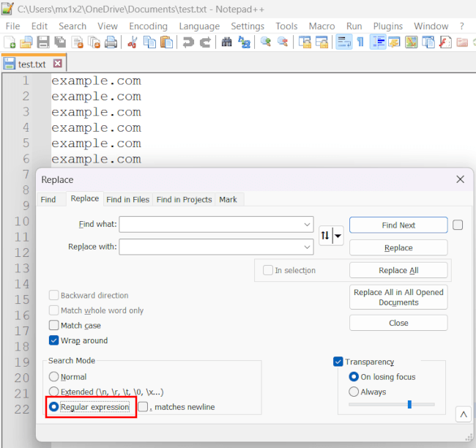The width and height of the screenshot is (476, 448).
Task: Click the New file toolbar icon
Action: pyautogui.click(x=10, y=42)
